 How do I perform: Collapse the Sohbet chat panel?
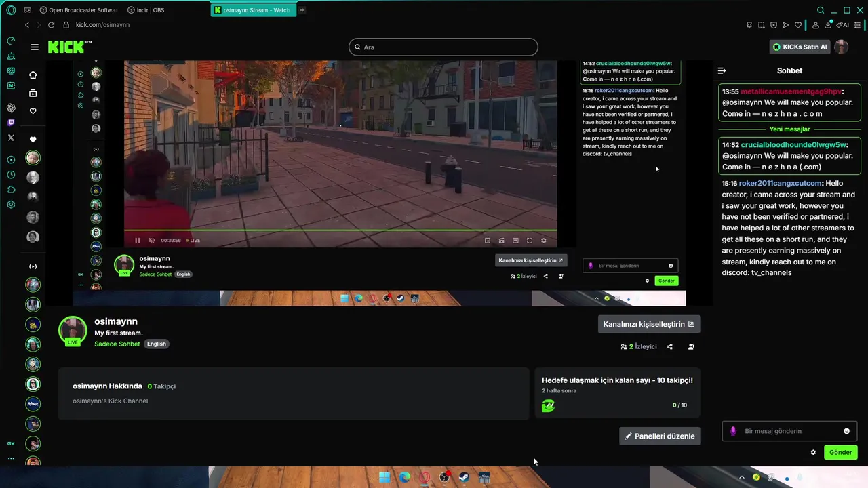pos(722,70)
